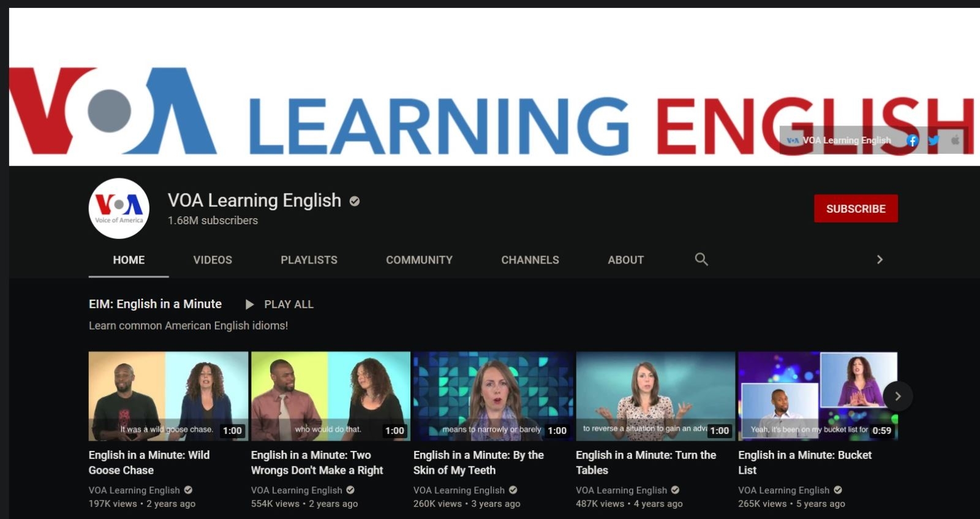980x519 pixels.
Task: Play the By the Skin of My Teeth thumbnail
Action: tap(493, 396)
